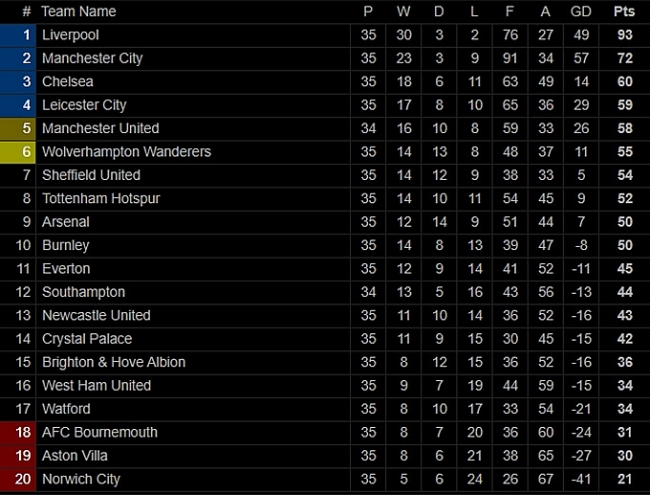Click Manchester City's 91 goals-for cell
This screenshot has width=650, height=495.
pyautogui.click(x=510, y=58)
